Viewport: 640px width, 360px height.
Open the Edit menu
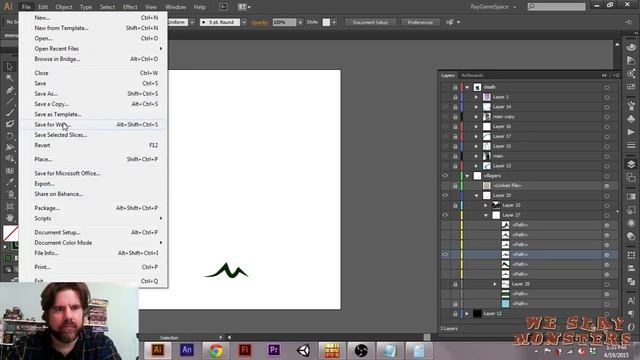pyautogui.click(x=43, y=7)
